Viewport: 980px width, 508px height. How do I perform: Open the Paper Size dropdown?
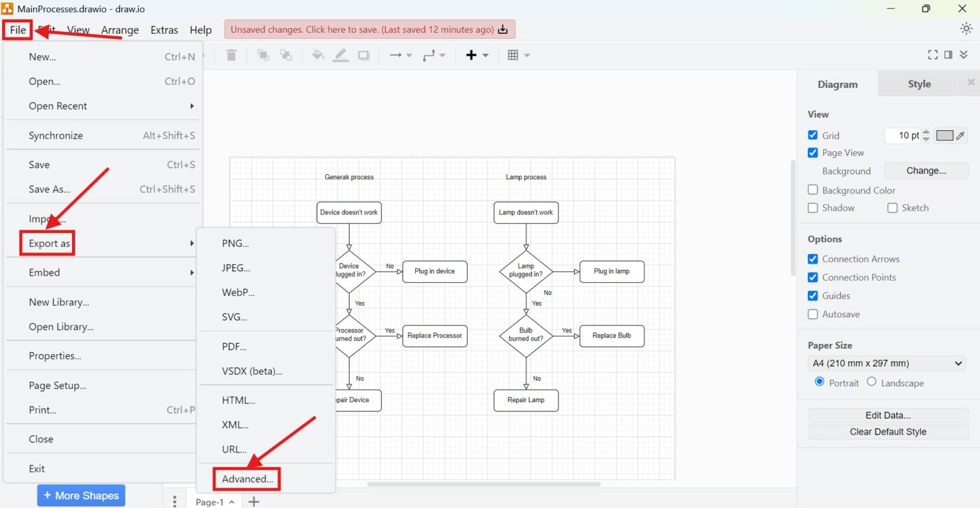(886, 363)
